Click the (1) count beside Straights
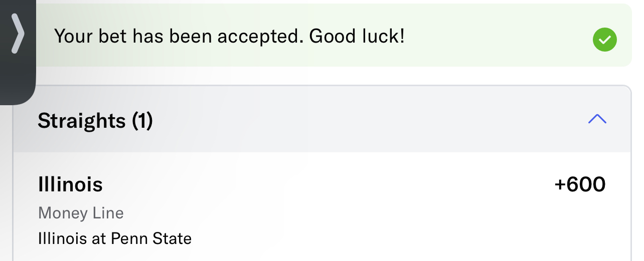Image resolution: width=644 pixels, height=261 pixels. pos(142,121)
